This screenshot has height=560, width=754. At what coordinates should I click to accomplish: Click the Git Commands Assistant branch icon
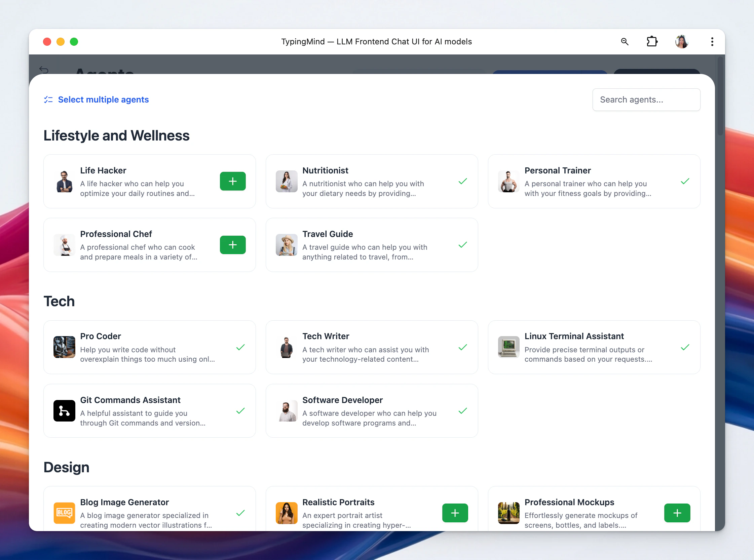pyautogui.click(x=64, y=411)
